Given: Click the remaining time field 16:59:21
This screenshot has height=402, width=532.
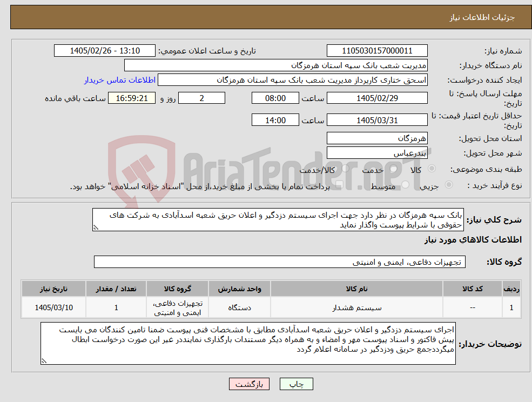Looking at the screenshot, I should [132, 98].
